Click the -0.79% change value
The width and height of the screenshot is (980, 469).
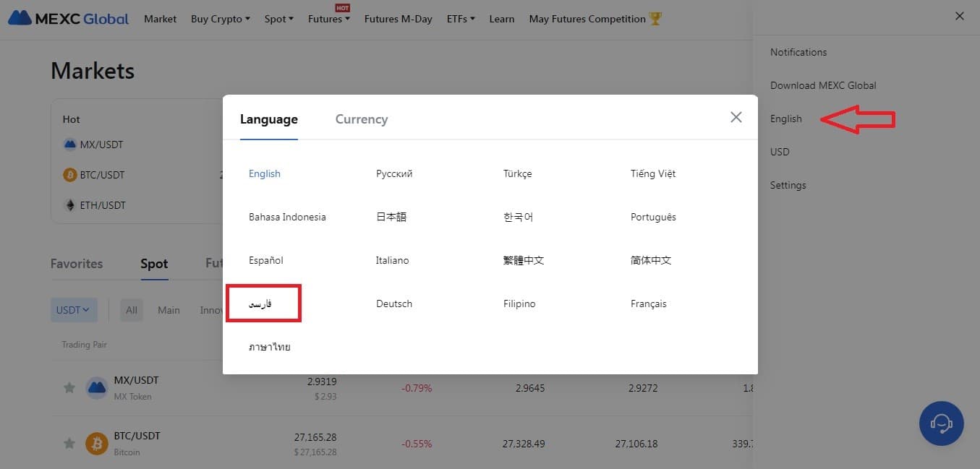coord(417,388)
